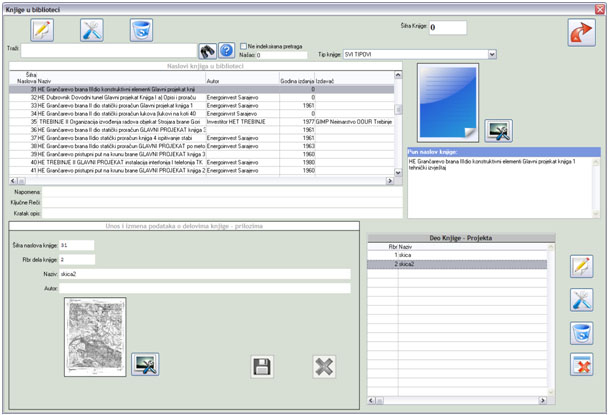Click the red return arrow icon

click(579, 32)
